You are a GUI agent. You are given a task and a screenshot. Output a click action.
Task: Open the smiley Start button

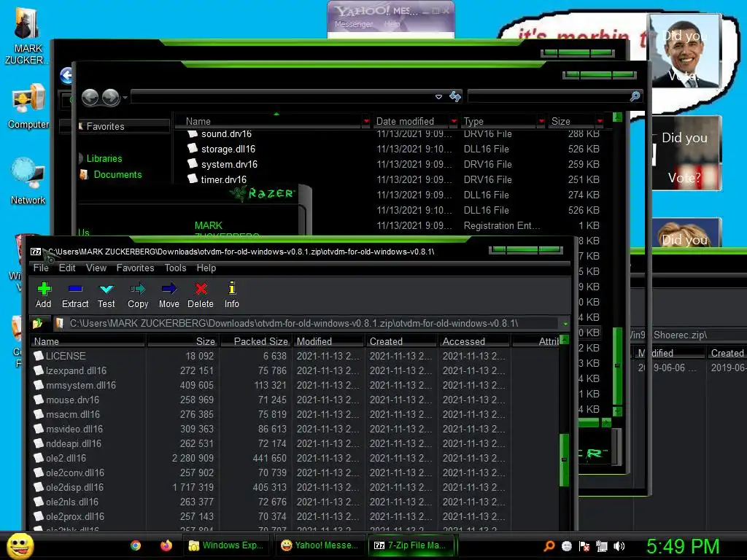(x=20, y=545)
